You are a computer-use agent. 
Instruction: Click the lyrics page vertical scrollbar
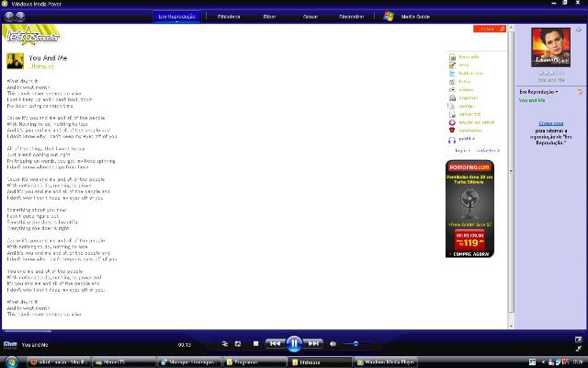pos(511,172)
